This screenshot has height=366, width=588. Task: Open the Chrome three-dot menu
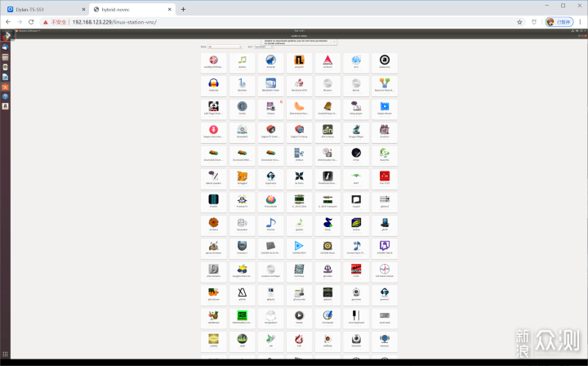click(581, 22)
